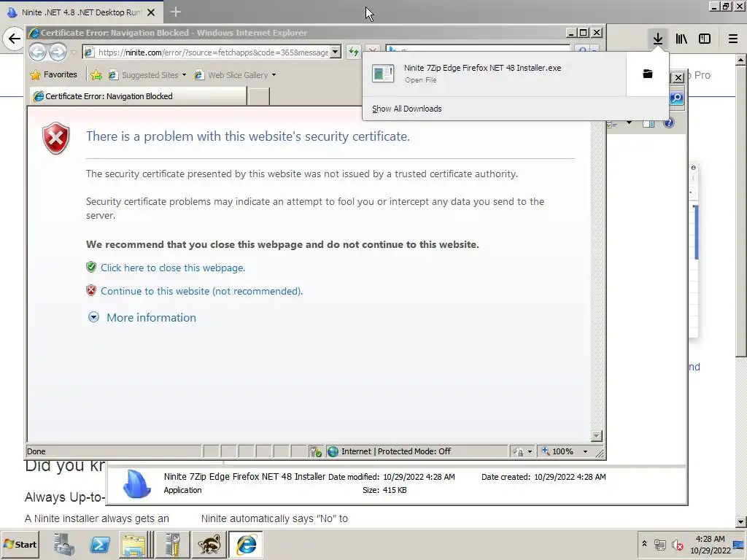The image size is (747, 560).
Task: Click the Ninite installer application icon in details pane
Action: [137, 484]
